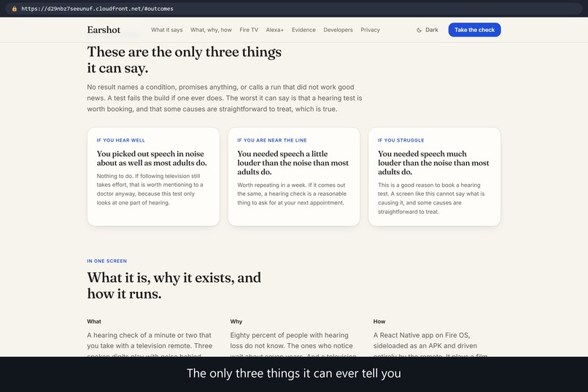Select the IF YOU ARE NEAR THE LINE label
588x392 pixels.
coord(272,140)
